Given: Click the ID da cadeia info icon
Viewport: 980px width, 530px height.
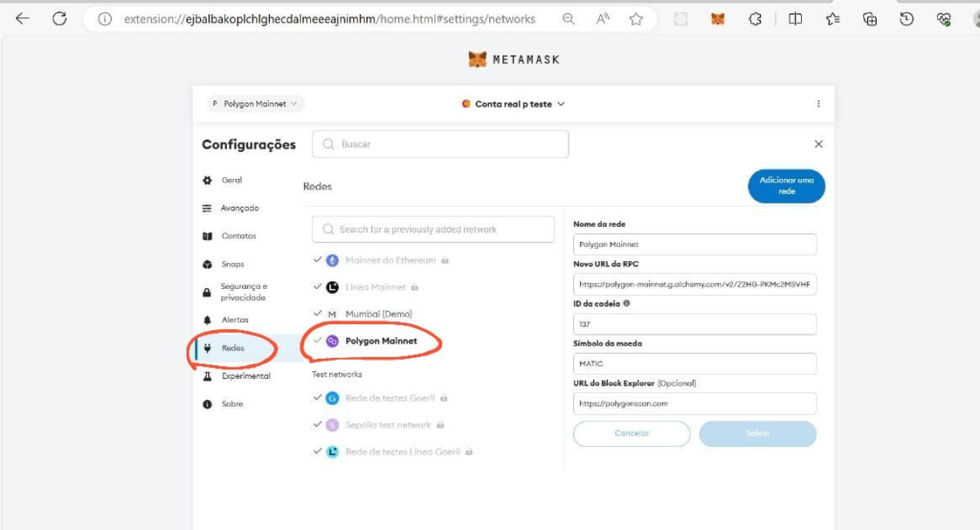Looking at the screenshot, I should 626,303.
